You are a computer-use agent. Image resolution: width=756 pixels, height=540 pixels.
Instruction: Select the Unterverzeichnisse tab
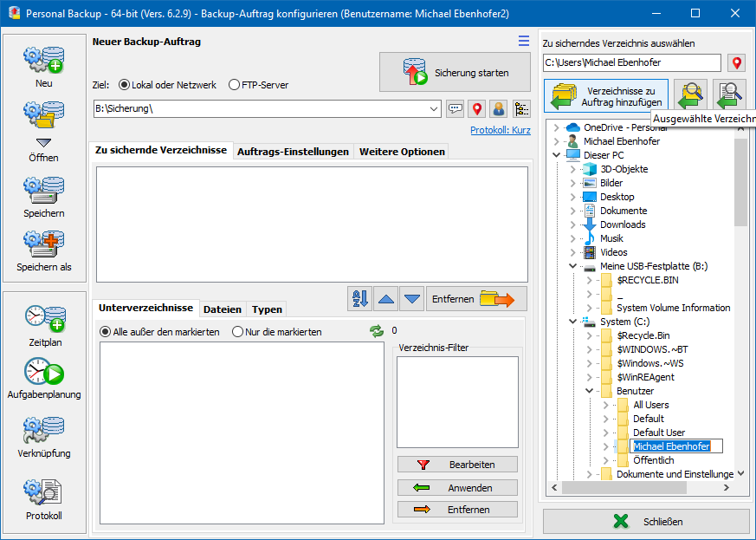[x=146, y=308]
